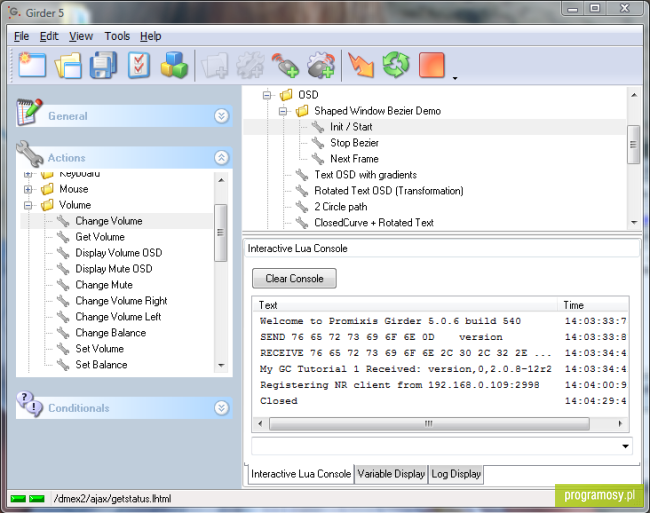The width and height of the screenshot is (650, 513).
Task: Collapse the Shaped Window Bezier Demo node
Action: click(283, 111)
